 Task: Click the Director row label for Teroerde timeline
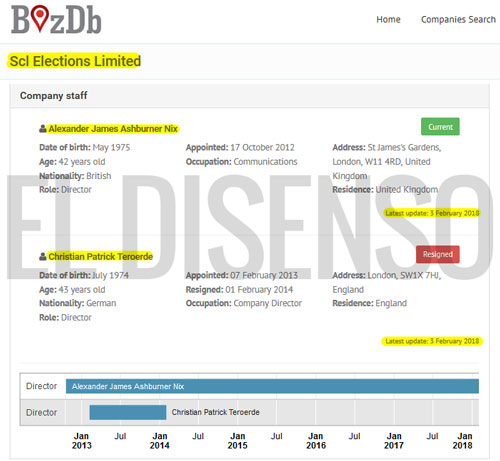(41, 413)
